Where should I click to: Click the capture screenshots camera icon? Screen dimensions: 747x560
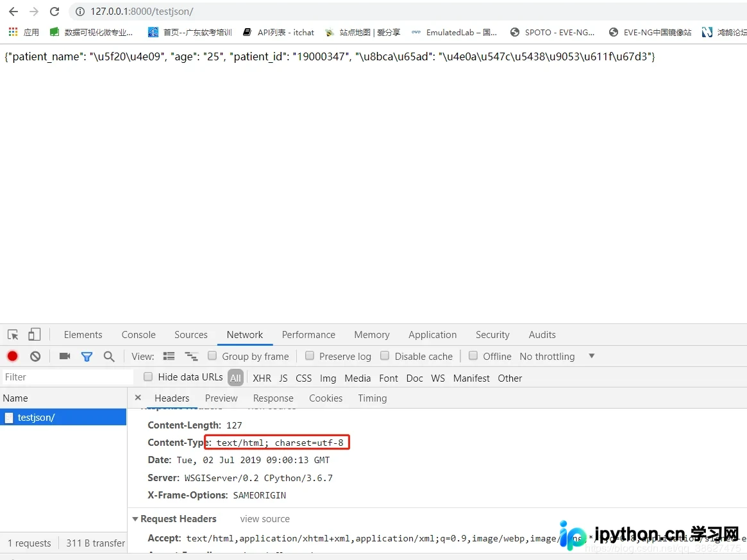[x=65, y=356]
